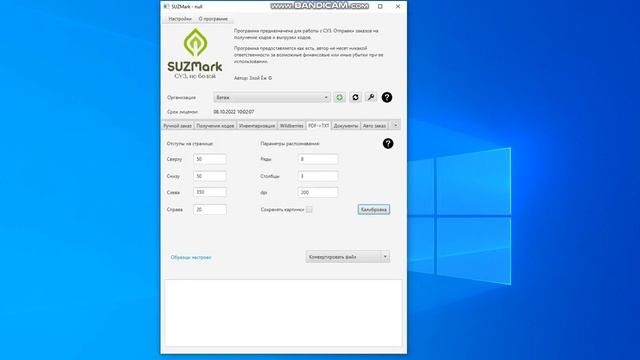Click the Справа margin field
The width and height of the screenshot is (640, 360).
(x=210, y=209)
